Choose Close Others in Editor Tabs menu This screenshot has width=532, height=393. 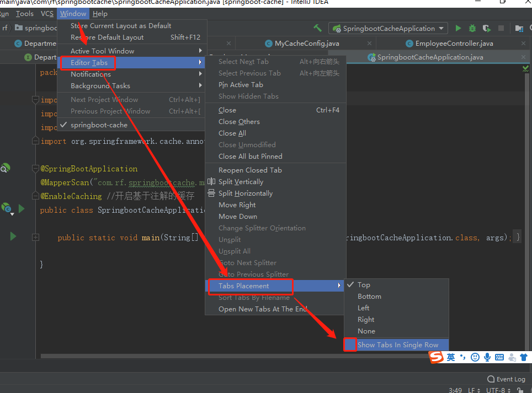click(x=274, y=122)
